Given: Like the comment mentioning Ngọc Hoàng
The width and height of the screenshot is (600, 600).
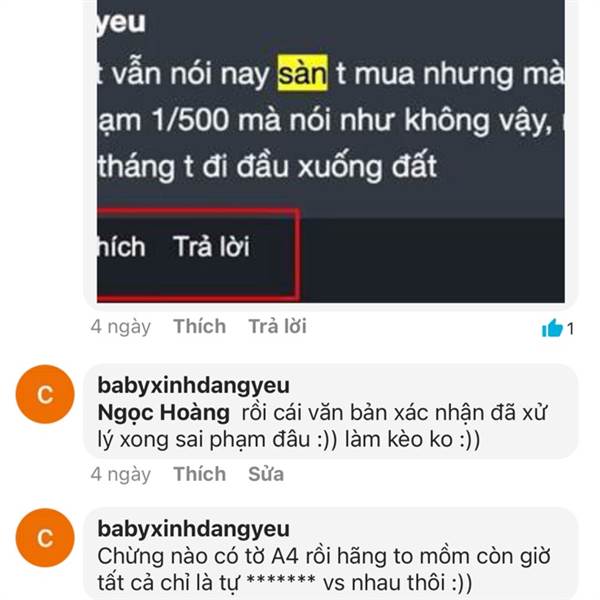Looking at the screenshot, I should coord(199,474).
